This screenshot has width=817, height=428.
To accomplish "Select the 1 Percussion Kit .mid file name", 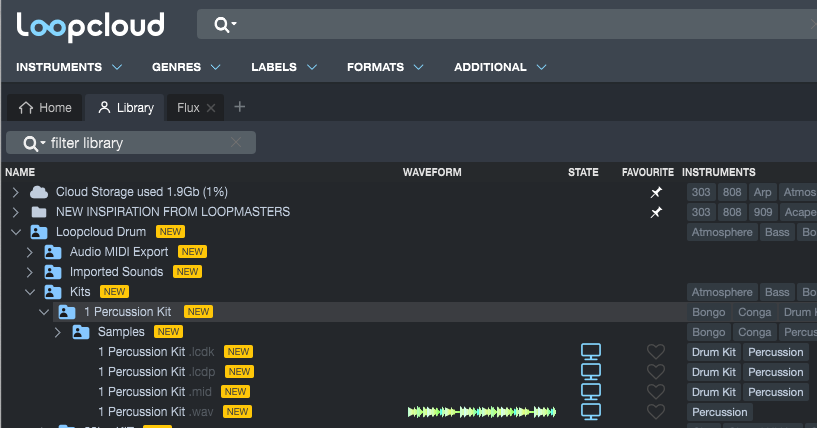I will [x=155, y=392].
